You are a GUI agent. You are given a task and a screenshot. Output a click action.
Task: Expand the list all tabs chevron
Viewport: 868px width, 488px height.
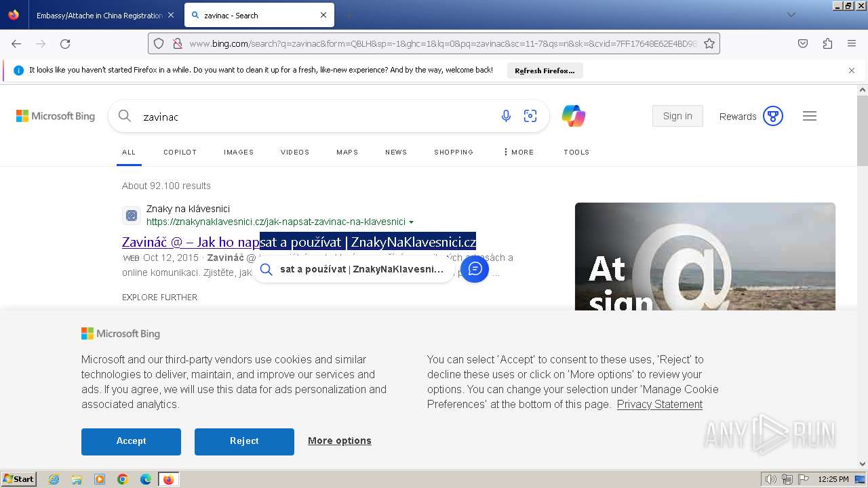click(791, 15)
